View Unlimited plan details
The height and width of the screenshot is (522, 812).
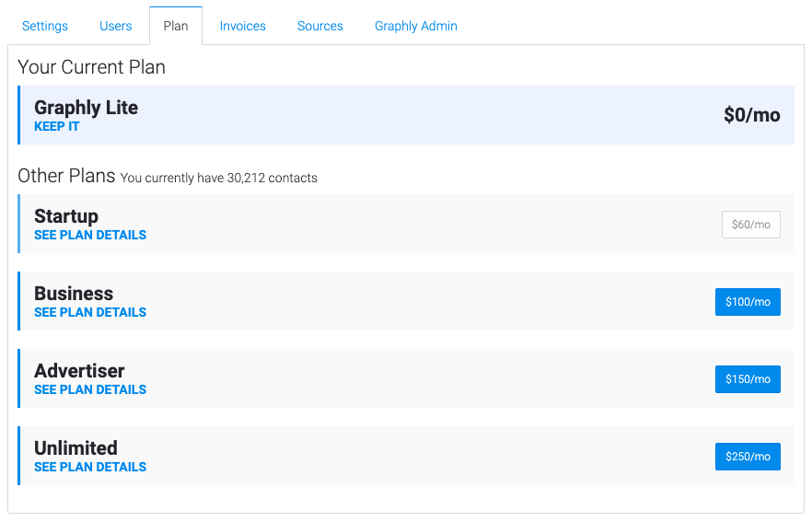[x=90, y=467]
